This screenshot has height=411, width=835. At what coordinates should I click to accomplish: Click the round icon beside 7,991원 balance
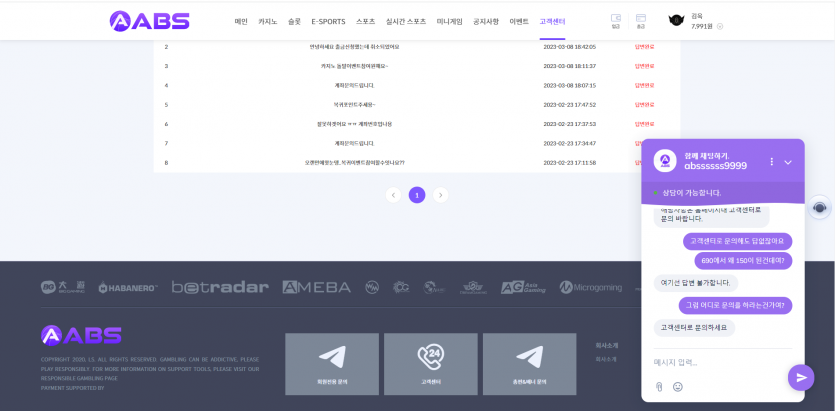pos(720,27)
